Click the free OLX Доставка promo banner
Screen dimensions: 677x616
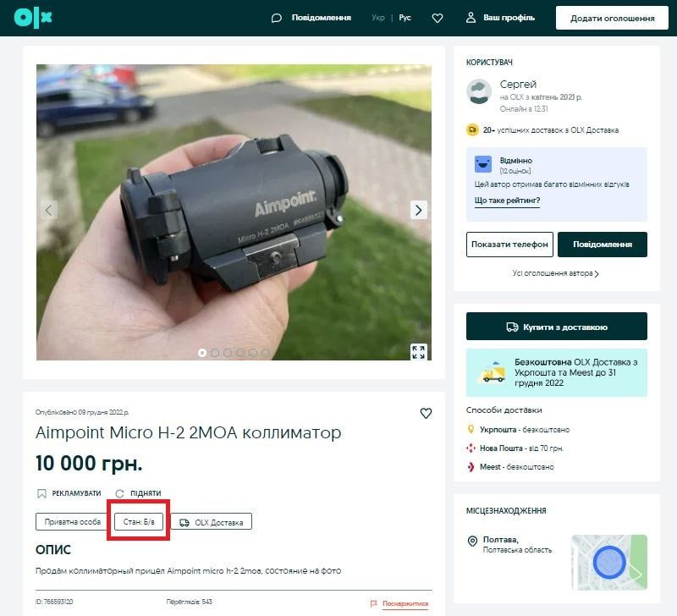coord(557,372)
